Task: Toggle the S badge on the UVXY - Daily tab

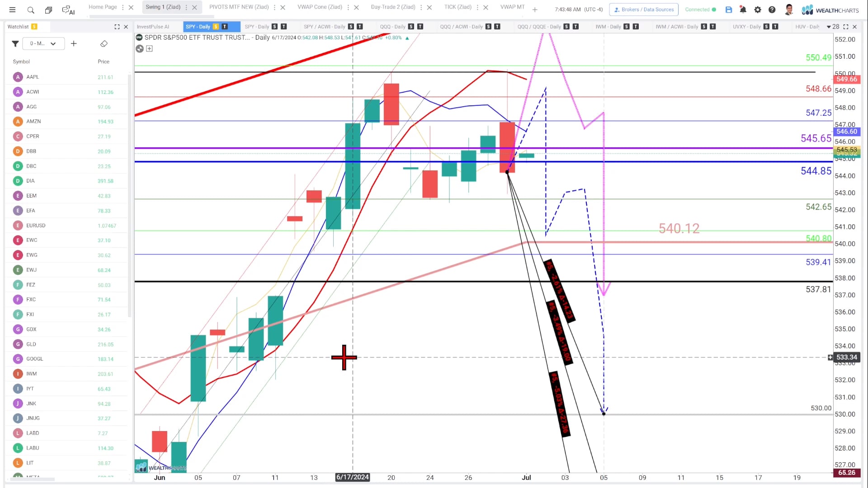Action: [x=766, y=27]
